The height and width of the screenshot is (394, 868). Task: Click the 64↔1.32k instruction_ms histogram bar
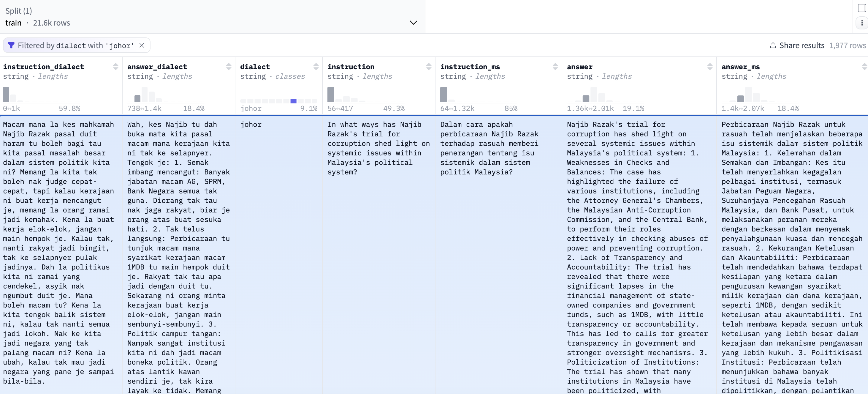pos(444,94)
